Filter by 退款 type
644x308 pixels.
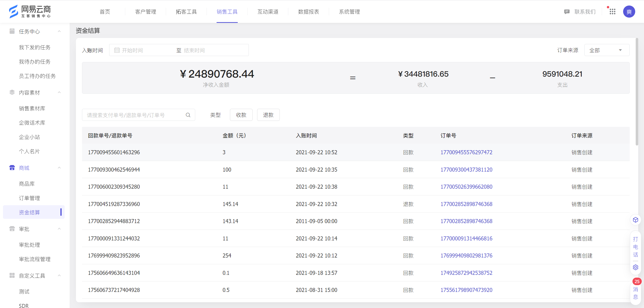[x=268, y=115]
